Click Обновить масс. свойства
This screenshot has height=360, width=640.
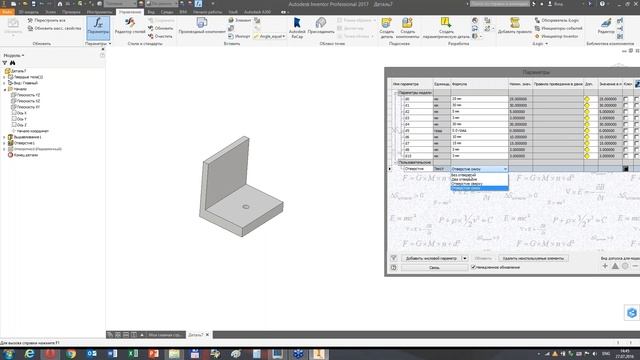54,28
